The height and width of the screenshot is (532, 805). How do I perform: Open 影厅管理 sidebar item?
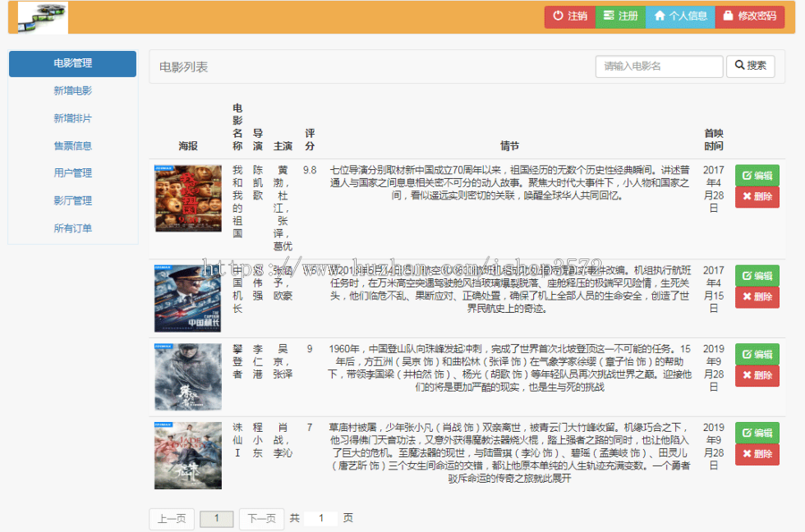[72, 201]
